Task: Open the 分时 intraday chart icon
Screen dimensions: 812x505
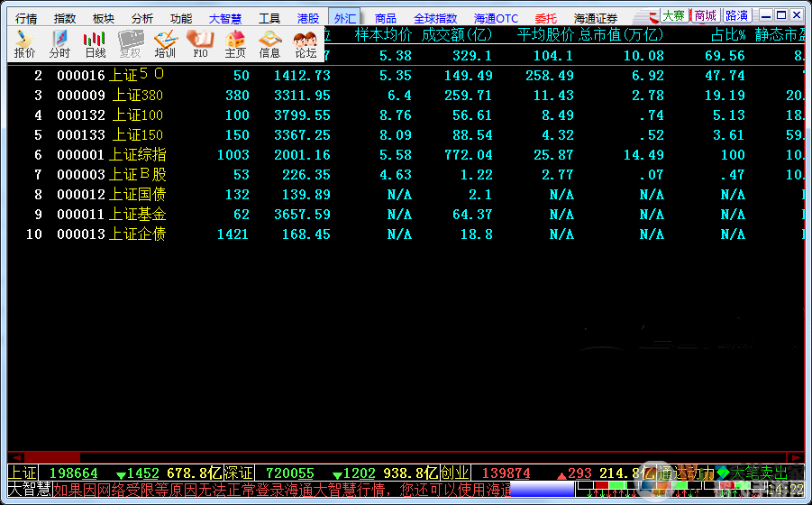Action: pyautogui.click(x=59, y=43)
